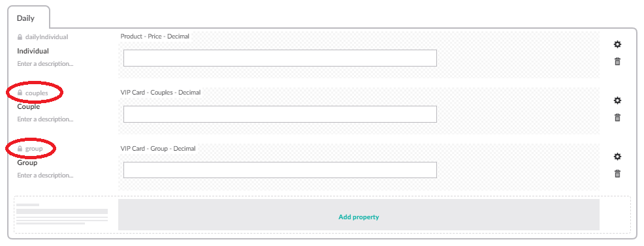Focus the VIP Card Group Decimal input
Image resolution: width=644 pixels, height=246 pixels.
280,170
